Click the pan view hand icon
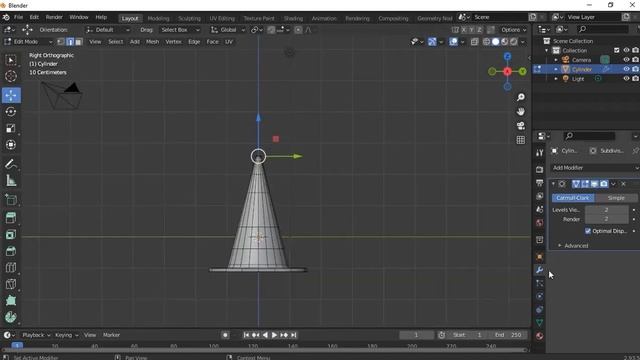The width and height of the screenshot is (640, 360). click(x=520, y=111)
